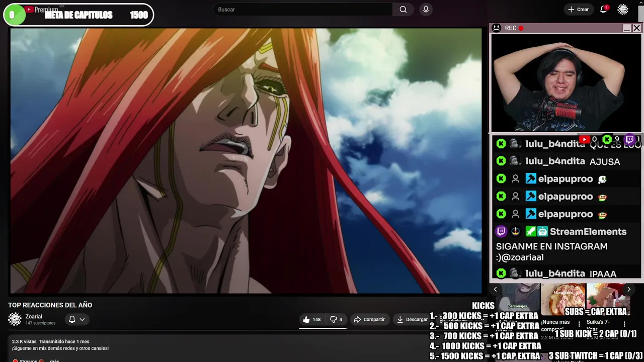
Task: Click StreamElements username in chat
Action: pyautogui.click(x=588, y=232)
